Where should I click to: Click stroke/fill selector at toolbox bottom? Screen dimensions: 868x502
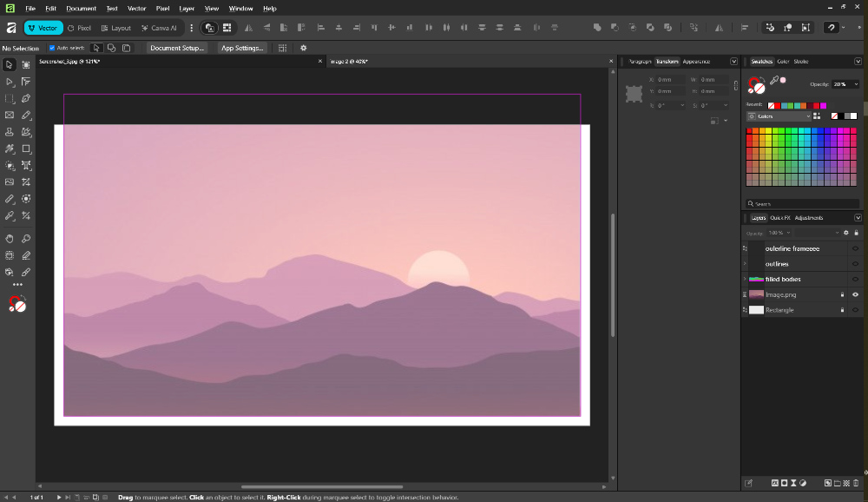coord(17,304)
